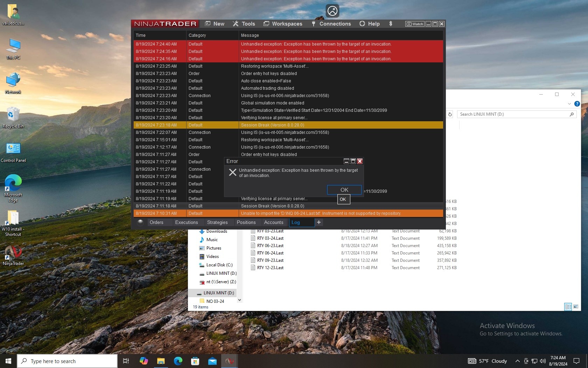Click the Watch button in NinjaTrader title bar

[415, 24]
